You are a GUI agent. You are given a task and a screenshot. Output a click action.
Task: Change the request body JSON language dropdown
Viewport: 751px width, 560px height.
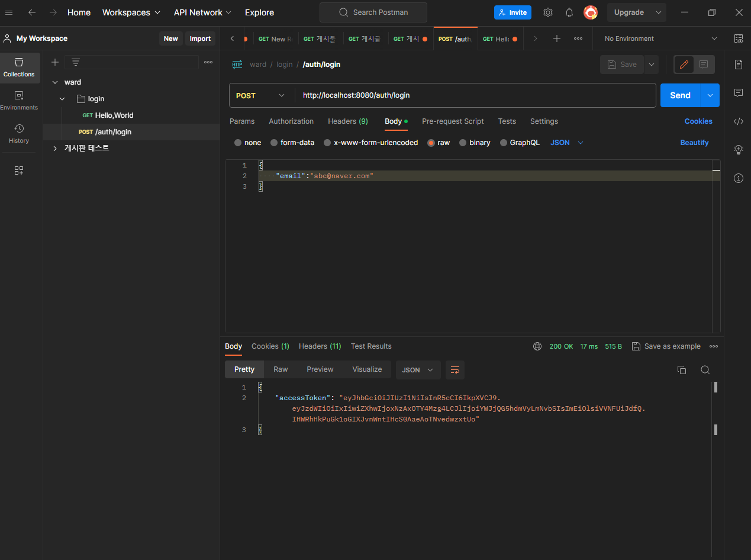tap(567, 143)
